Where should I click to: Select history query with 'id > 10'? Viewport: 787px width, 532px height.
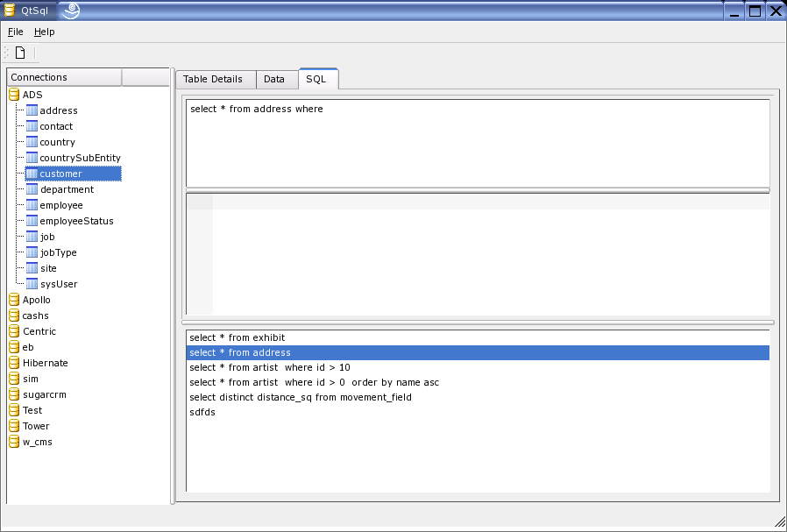478,368
